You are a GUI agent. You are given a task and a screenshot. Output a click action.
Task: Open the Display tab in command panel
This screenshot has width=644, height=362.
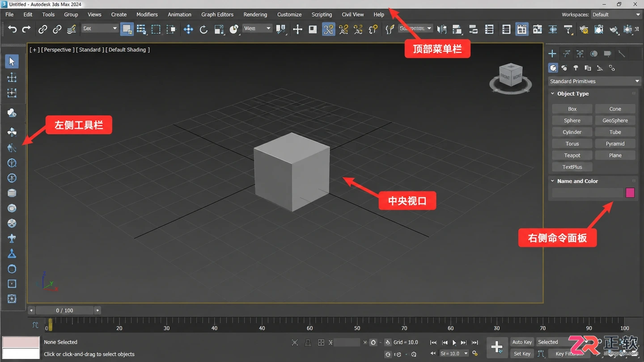[x=607, y=54]
